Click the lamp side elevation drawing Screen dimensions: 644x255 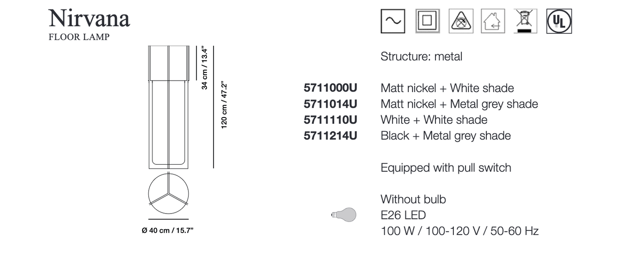click(x=168, y=107)
